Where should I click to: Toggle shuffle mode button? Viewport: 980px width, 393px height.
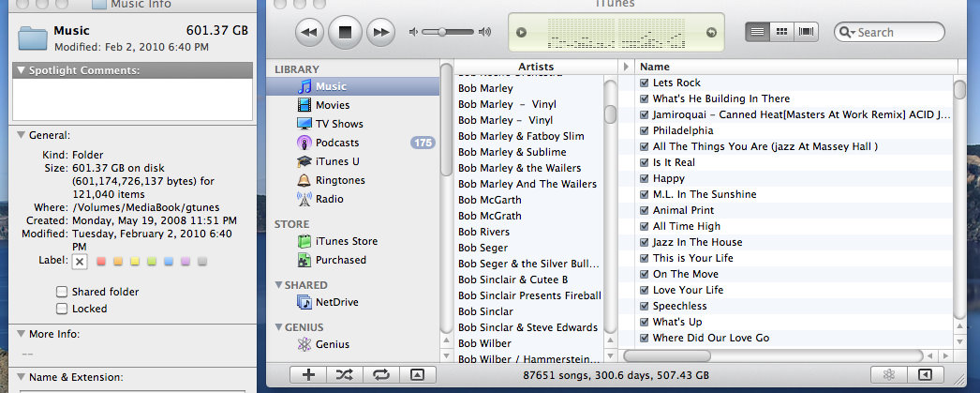point(345,375)
